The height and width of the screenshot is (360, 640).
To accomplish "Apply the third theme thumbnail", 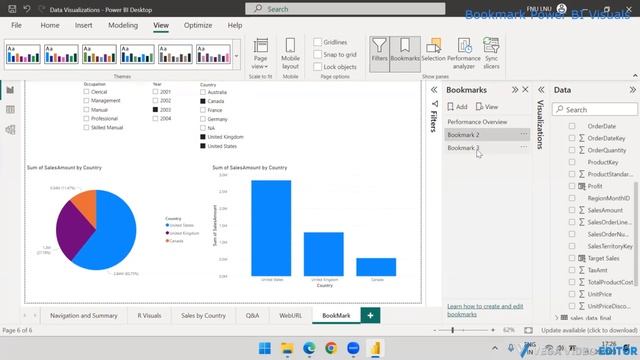I will 99,54.
